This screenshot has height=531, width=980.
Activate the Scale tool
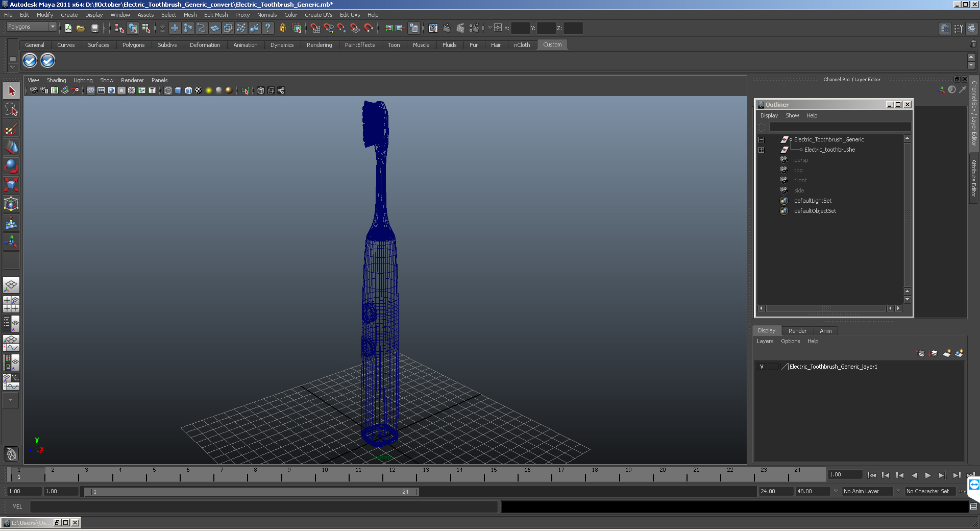[x=11, y=185]
